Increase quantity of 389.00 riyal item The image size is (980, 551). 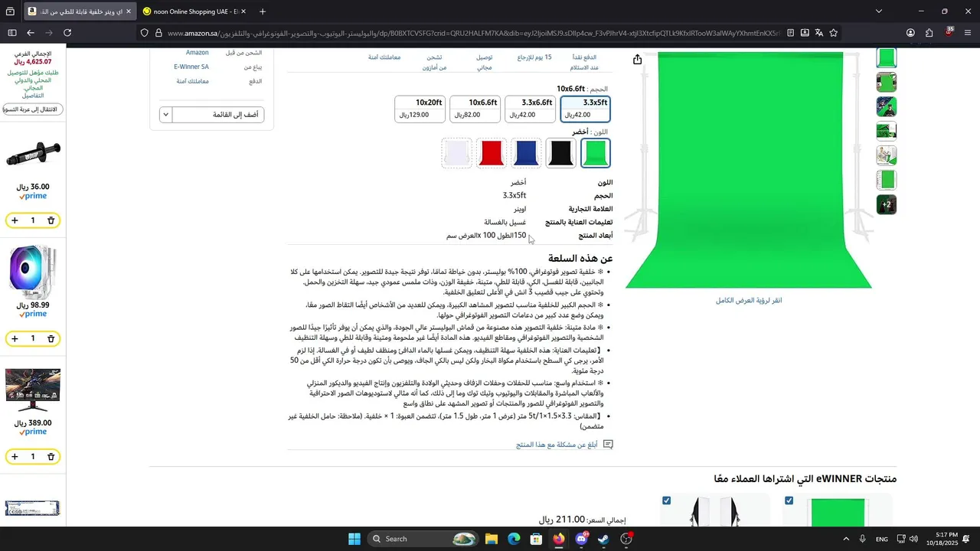coord(15,457)
